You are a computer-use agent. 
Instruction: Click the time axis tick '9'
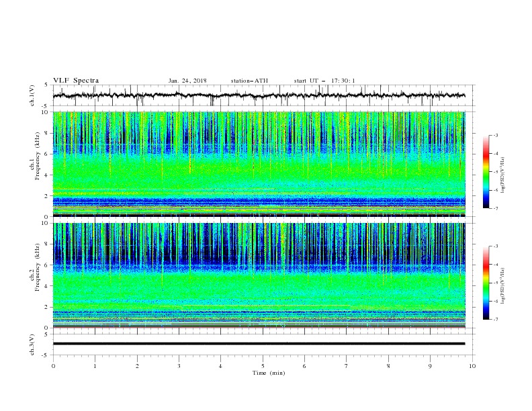[430, 366]
